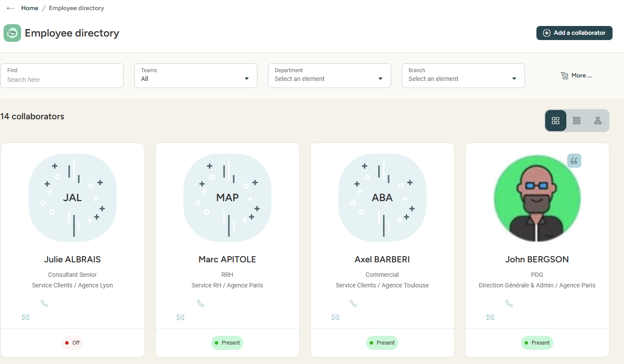624x364 pixels.
Task: Open the Employee directory folder icon
Action: (12, 33)
